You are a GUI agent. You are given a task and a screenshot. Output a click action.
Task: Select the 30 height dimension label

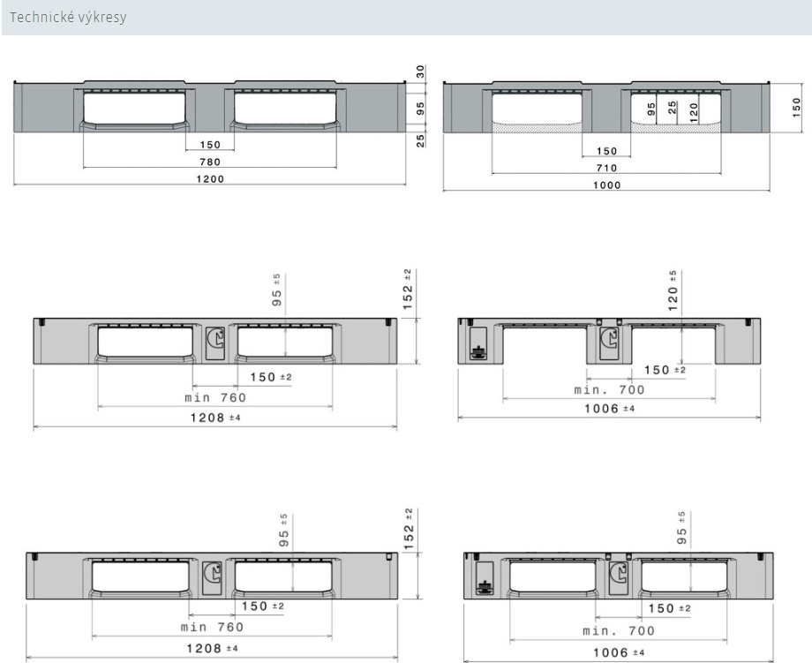click(x=420, y=72)
